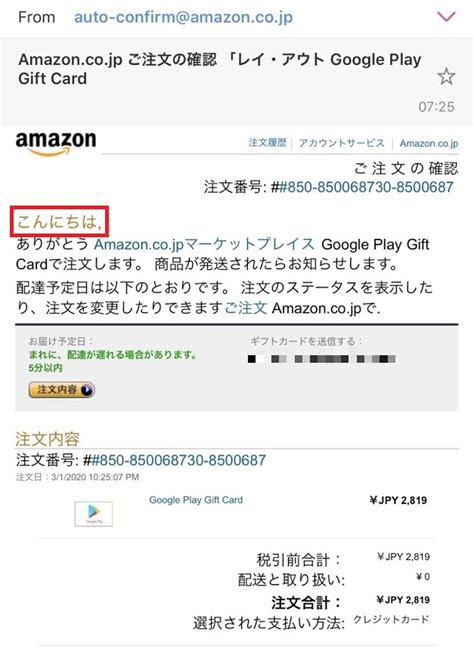Screen dimensions: 474x653
Task: Click the 注文内容 yellow button
Action: 62,390
